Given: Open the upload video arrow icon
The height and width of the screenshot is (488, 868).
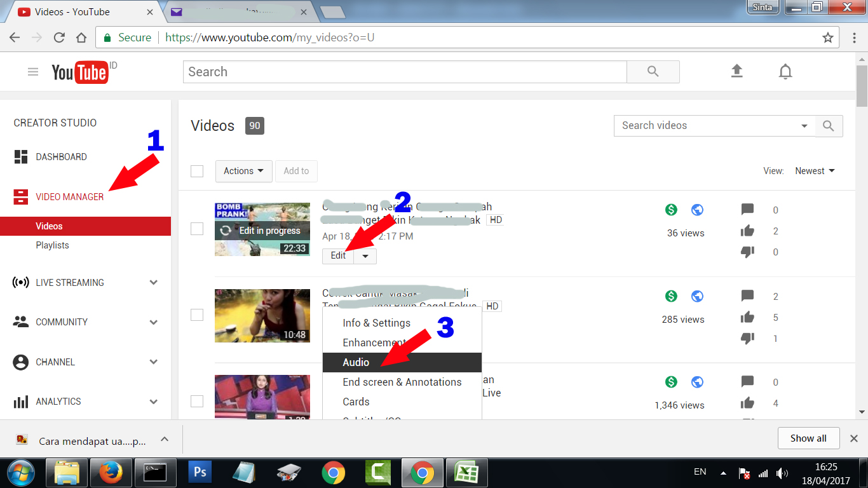Looking at the screenshot, I should 736,71.
